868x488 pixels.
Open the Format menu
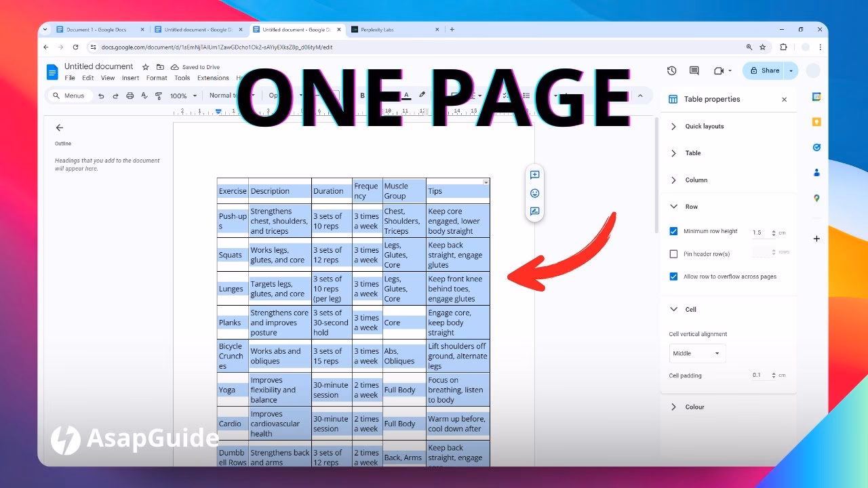(x=156, y=77)
